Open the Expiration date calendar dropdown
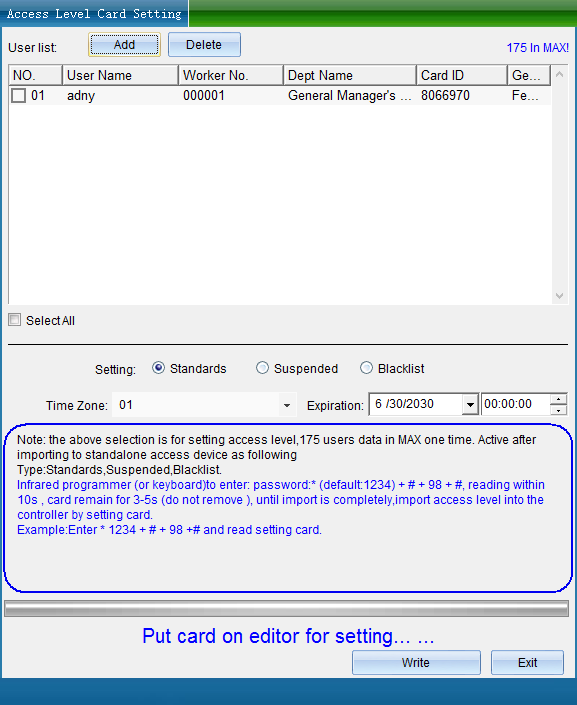This screenshot has width=577, height=705. pos(470,405)
